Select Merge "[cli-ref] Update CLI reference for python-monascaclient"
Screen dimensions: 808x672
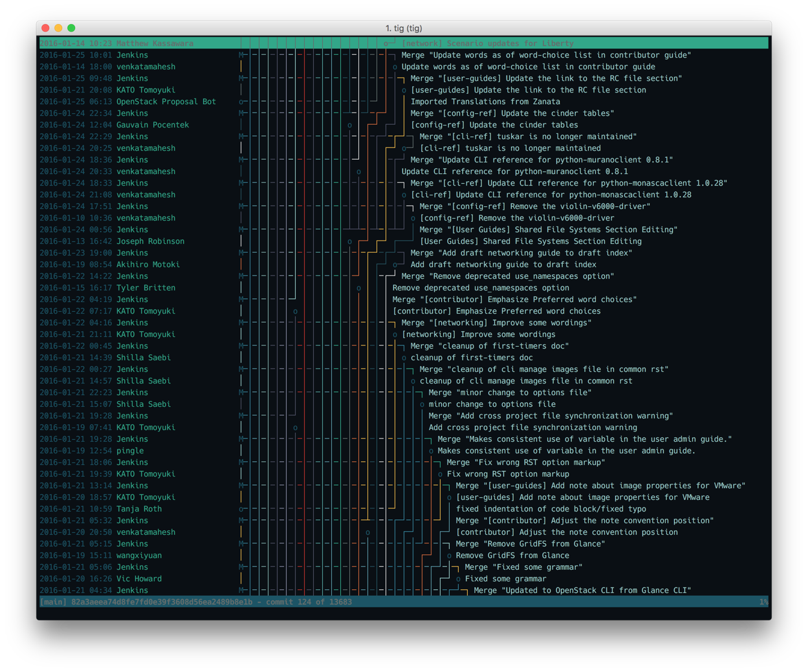pos(569,183)
